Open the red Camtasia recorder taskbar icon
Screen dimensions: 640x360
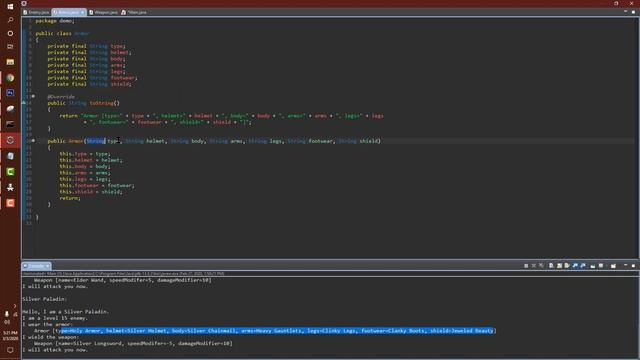point(10,203)
